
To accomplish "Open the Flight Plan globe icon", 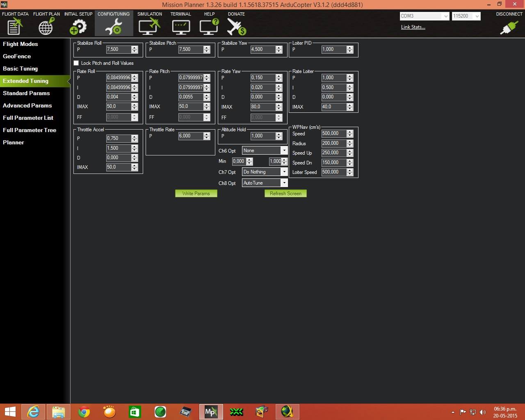I will [46, 26].
